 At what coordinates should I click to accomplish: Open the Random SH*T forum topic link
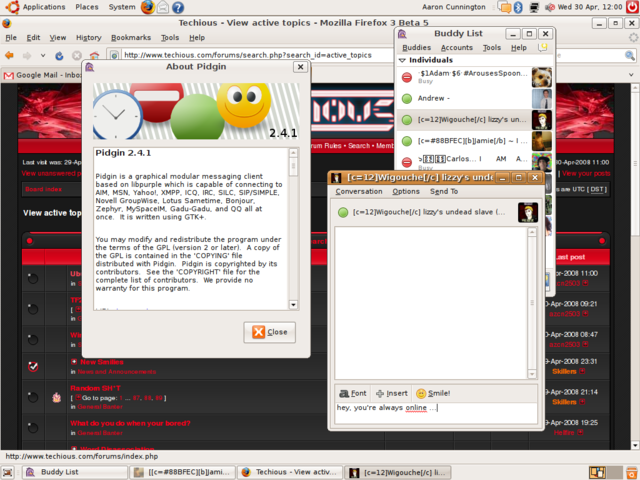96,388
